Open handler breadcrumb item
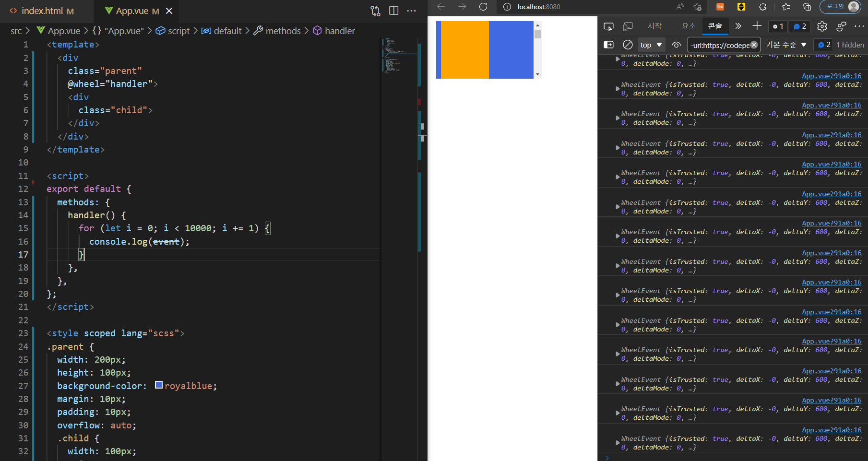Viewport: 868px width, 461px height. coord(334,31)
